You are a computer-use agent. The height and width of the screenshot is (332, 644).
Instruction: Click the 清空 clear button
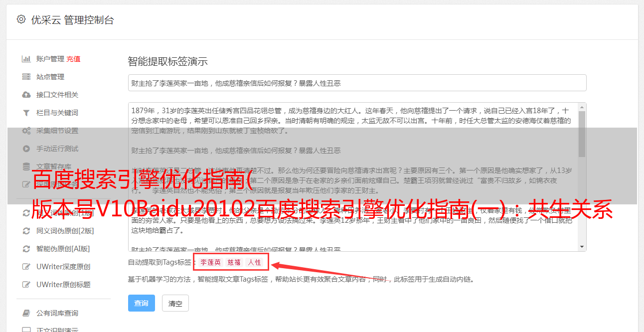point(175,303)
